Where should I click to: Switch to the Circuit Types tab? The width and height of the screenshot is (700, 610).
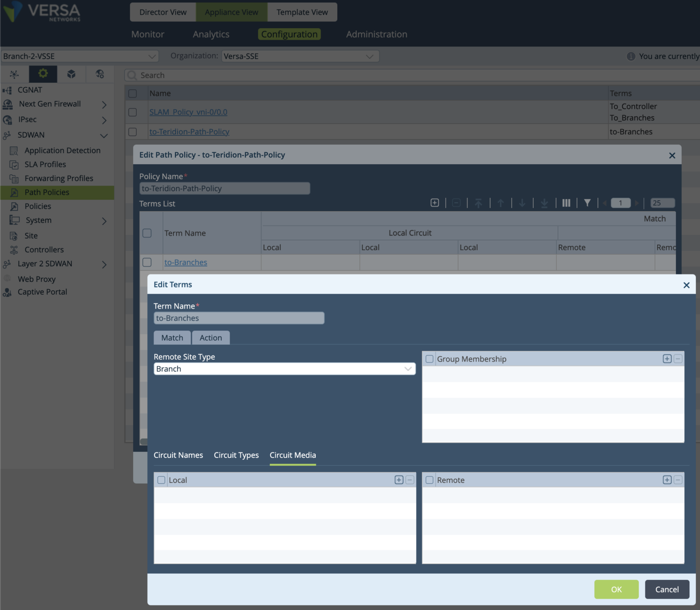coord(236,455)
